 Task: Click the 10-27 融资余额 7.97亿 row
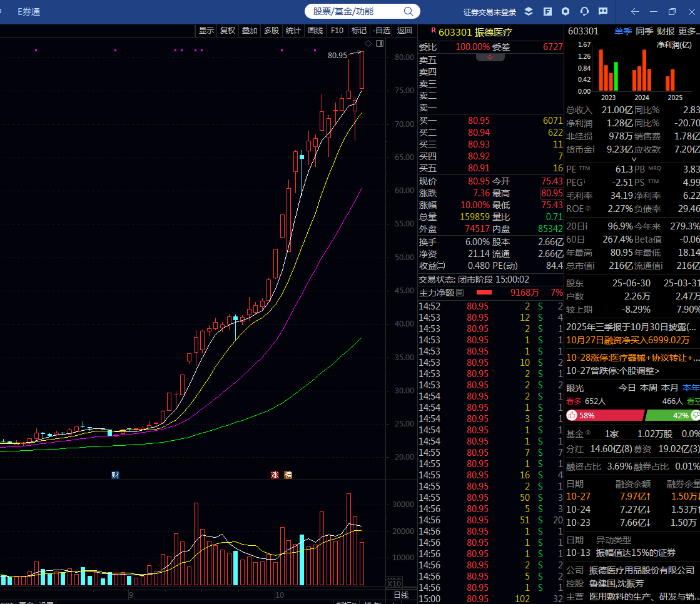tap(632, 496)
